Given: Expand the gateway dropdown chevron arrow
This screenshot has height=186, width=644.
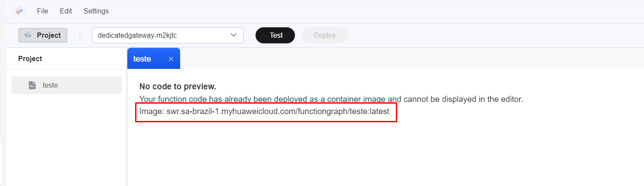Looking at the screenshot, I should tap(233, 35).
